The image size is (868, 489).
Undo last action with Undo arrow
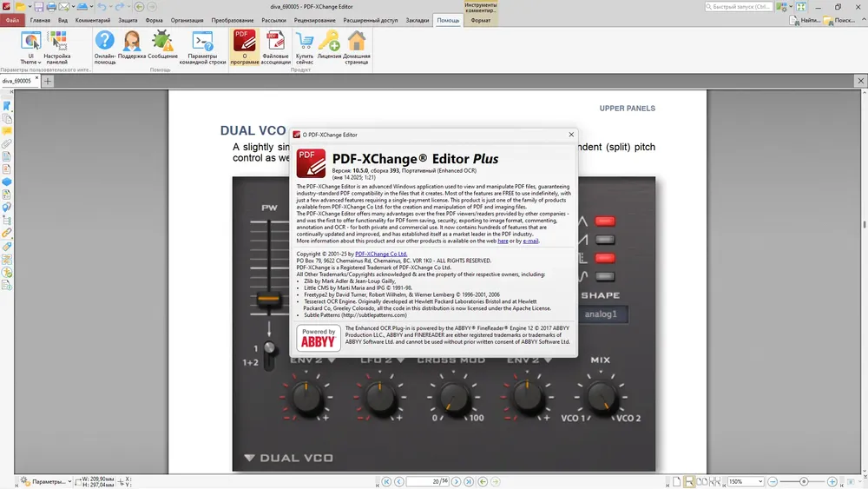point(102,7)
